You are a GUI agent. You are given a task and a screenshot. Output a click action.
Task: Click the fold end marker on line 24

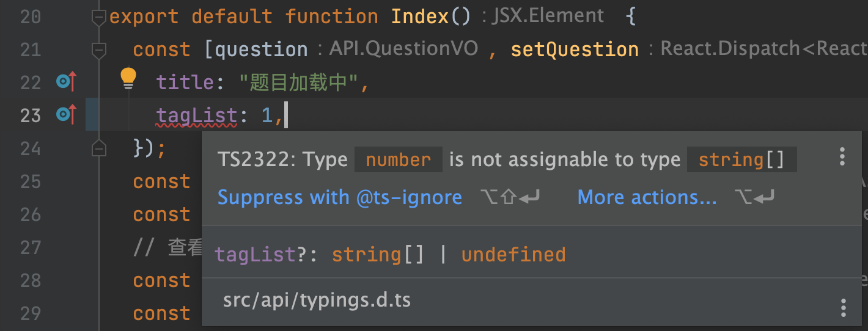click(x=98, y=148)
